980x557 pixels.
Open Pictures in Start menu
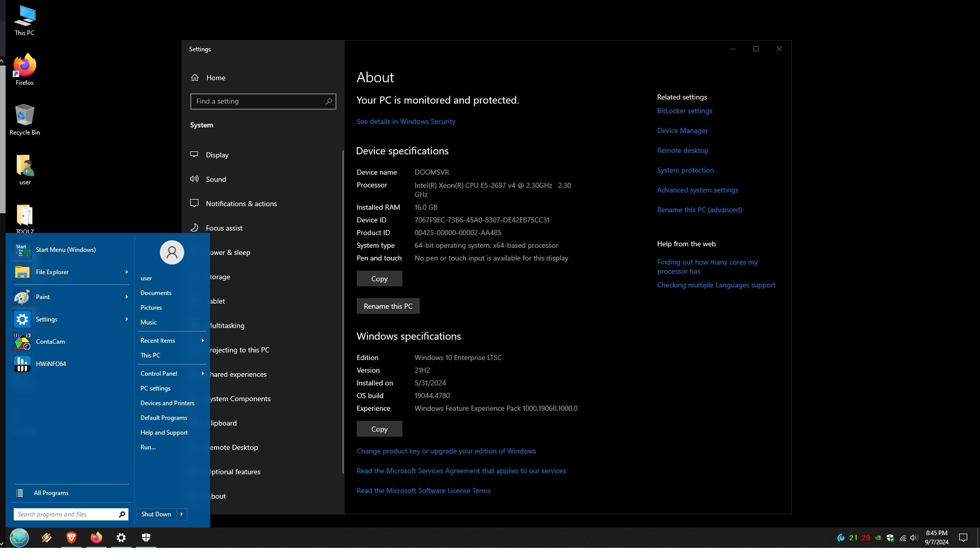[151, 308]
